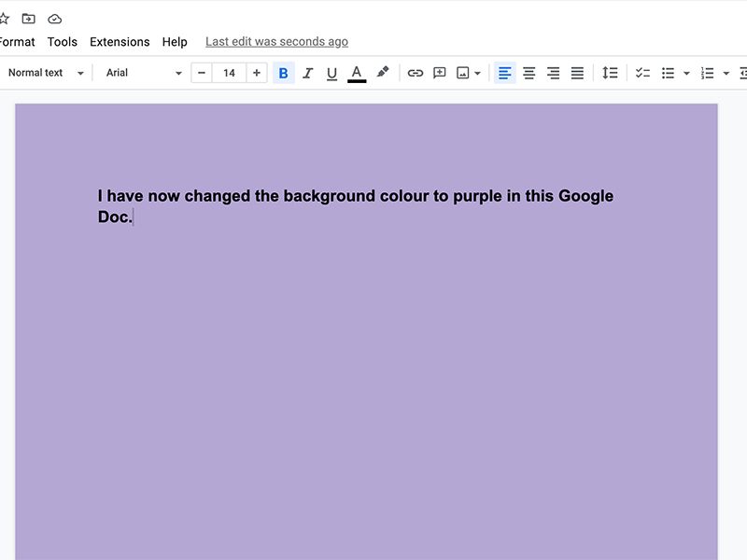Screen dimensions: 747x560
Task: Apply a bulleted list
Action: (668, 73)
